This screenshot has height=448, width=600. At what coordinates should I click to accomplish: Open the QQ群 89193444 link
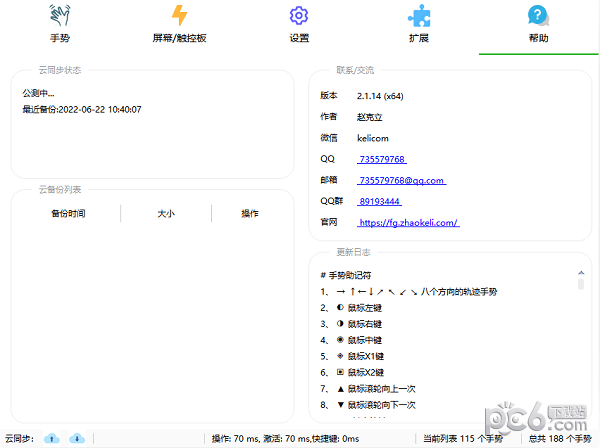pyautogui.click(x=379, y=201)
